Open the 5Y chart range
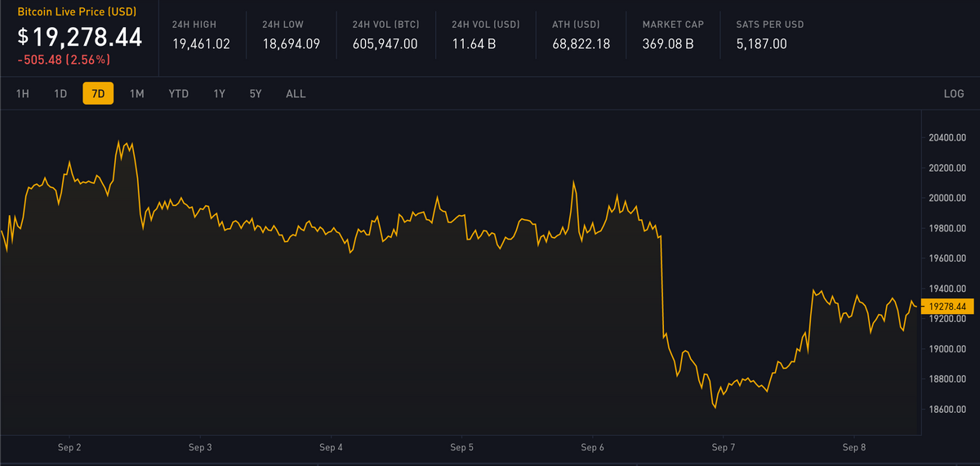Image resolution: width=980 pixels, height=466 pixels. [256, 94]
